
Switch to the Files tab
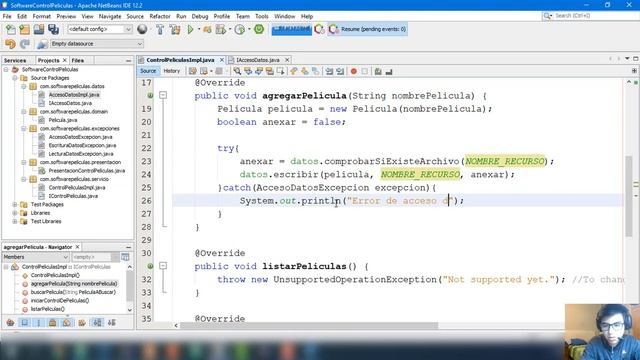point(78,60)
